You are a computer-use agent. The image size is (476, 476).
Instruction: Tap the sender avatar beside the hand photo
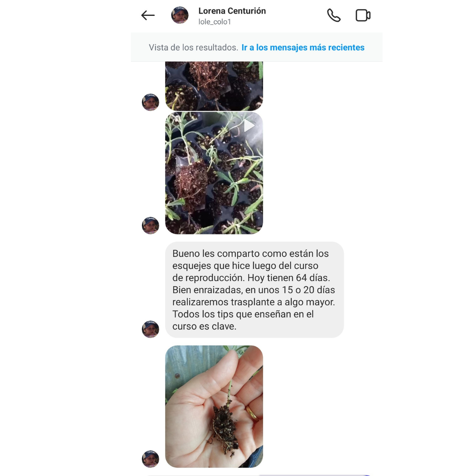[151, 459]
